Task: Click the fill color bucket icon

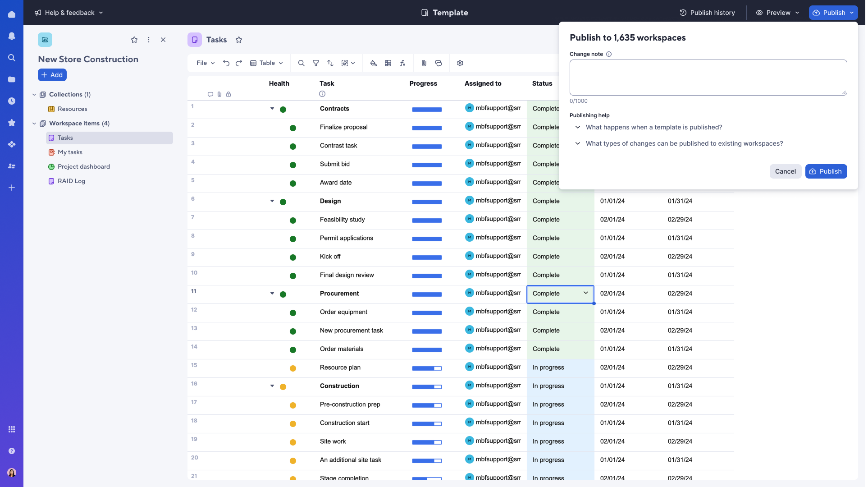Action: point(374,63)
